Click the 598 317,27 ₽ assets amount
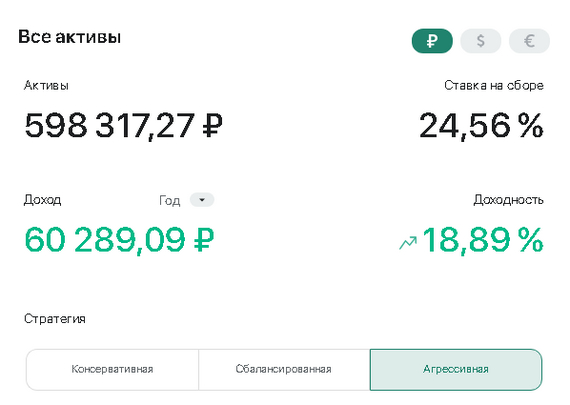 123,125
